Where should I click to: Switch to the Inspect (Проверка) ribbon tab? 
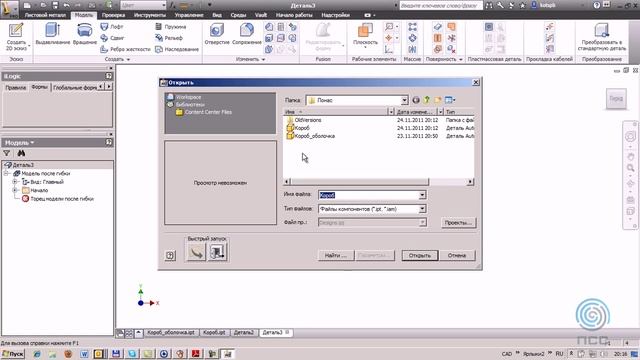pyautogui.click(x=113, y=15)
